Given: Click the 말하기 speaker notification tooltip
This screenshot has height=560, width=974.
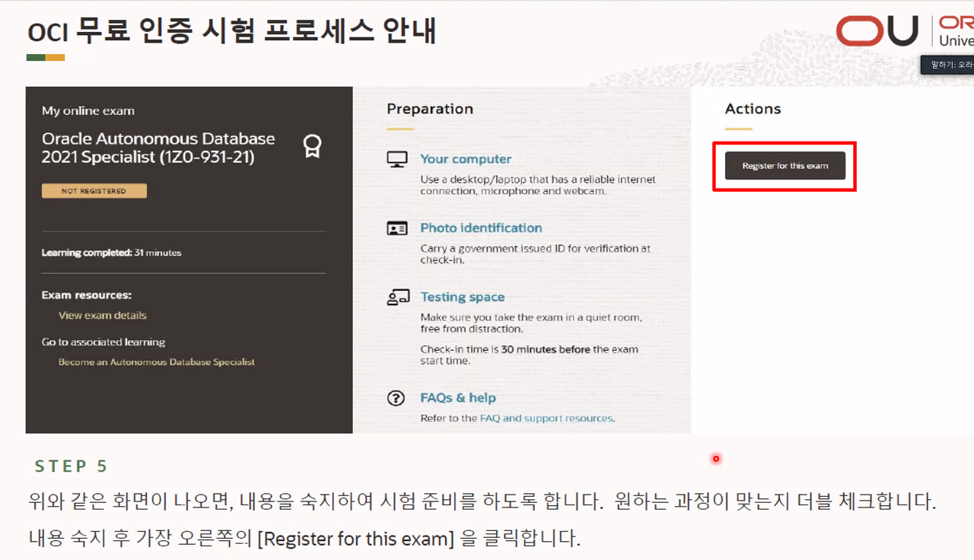Looking at the screenshot, I should pyautogui.click(x=947, y=65).
